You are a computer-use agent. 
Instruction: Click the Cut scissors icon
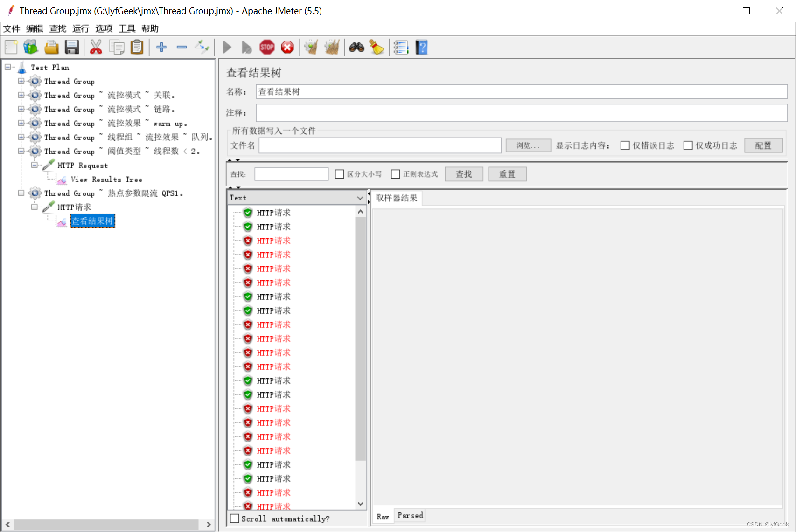click(96, 48)
